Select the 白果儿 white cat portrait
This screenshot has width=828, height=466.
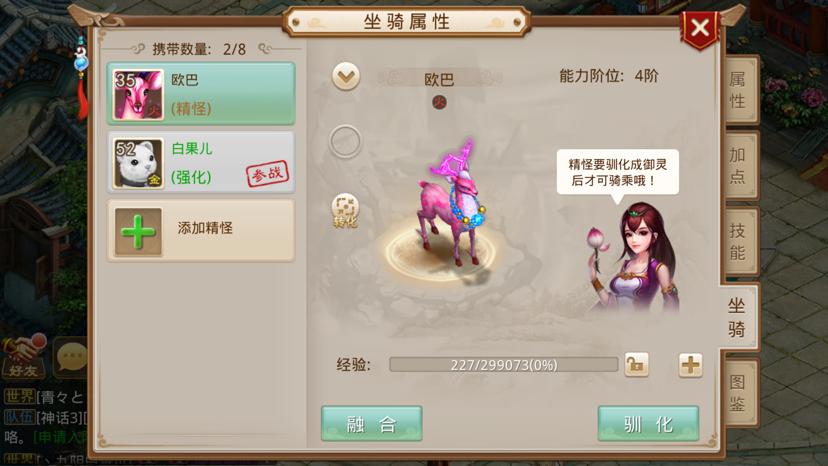pos(139,163)
